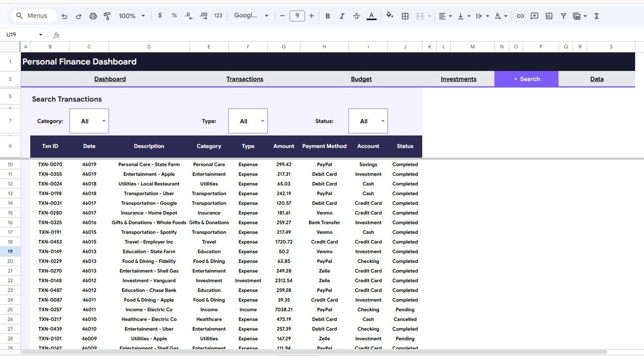The image size is (644, 356).
Task: Open the text color picker
Action: pyautogui.click(x=371, y=16)
